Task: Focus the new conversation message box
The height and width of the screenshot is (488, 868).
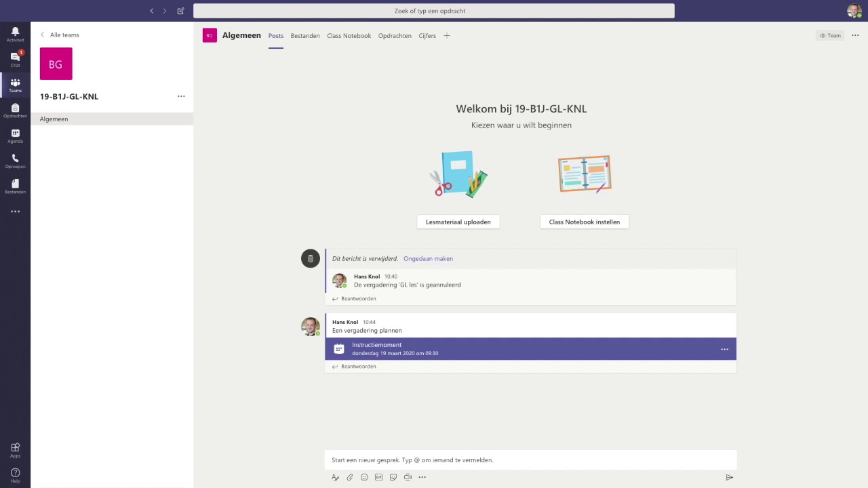Action: 530,460
